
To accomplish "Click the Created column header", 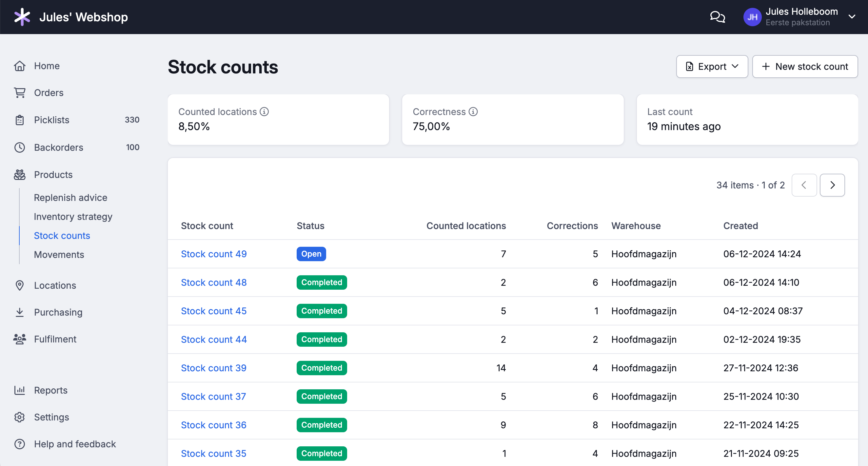I will (740, 226).
